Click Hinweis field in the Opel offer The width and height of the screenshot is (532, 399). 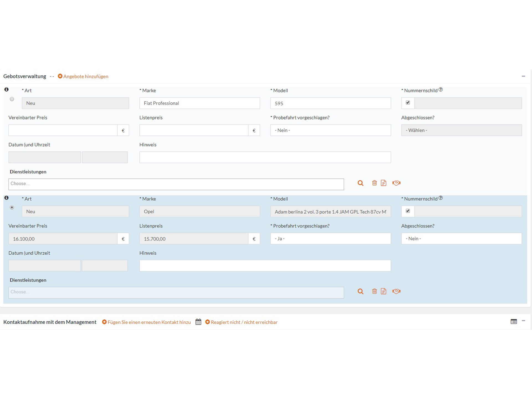[x=265, y=266]
